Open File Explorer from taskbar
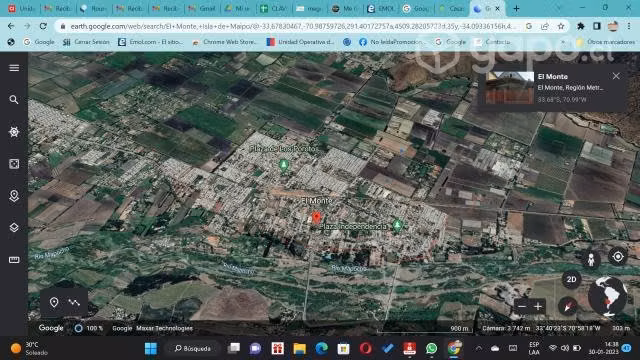 (x=299, y=348)
